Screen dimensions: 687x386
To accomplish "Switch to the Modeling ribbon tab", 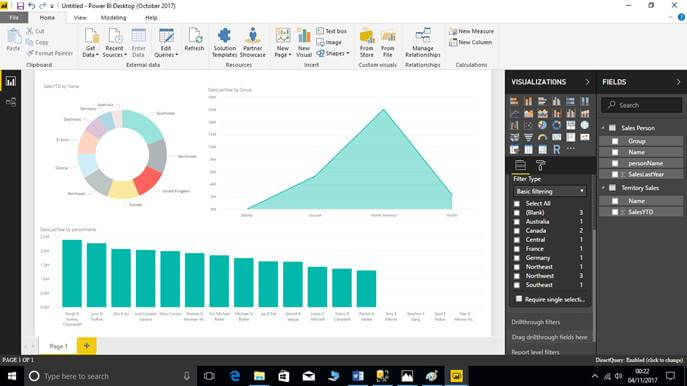I will click(x=113, y=18).
